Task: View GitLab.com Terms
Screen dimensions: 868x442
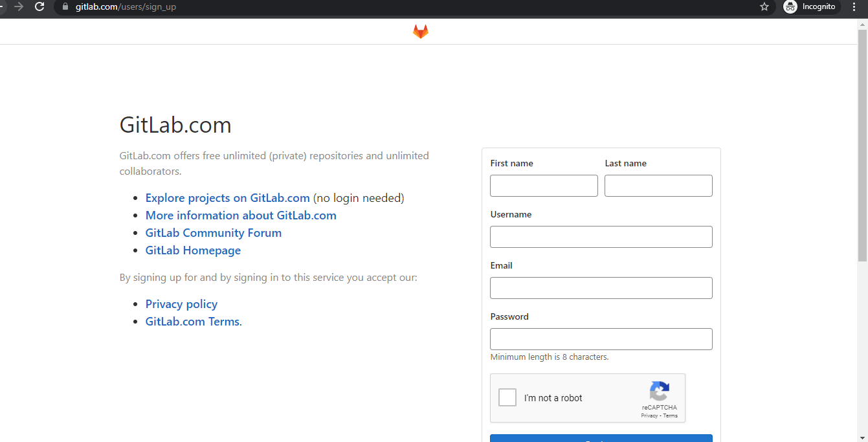Action: 192,321
